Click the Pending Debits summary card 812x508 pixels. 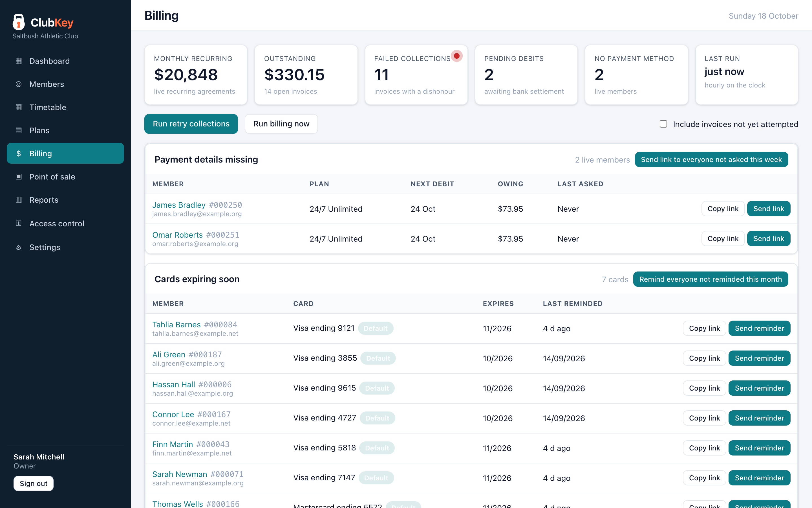coord(526,75)
